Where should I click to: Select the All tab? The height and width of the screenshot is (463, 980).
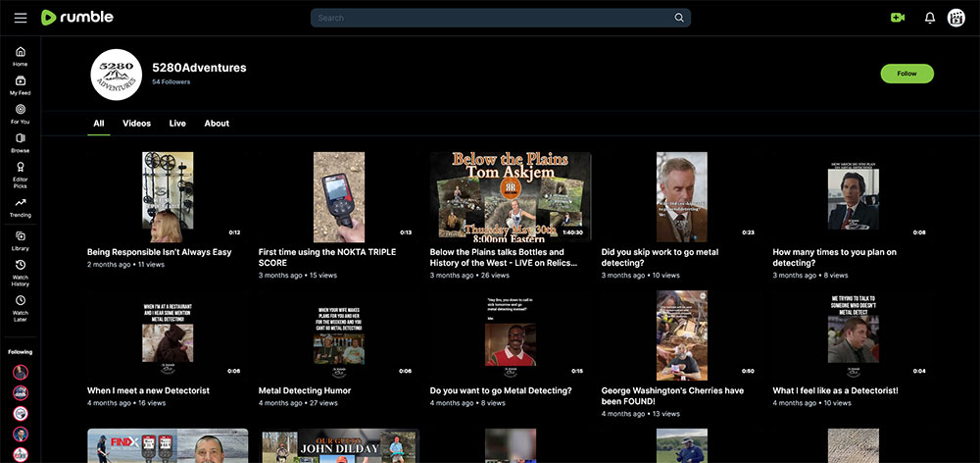99,124
